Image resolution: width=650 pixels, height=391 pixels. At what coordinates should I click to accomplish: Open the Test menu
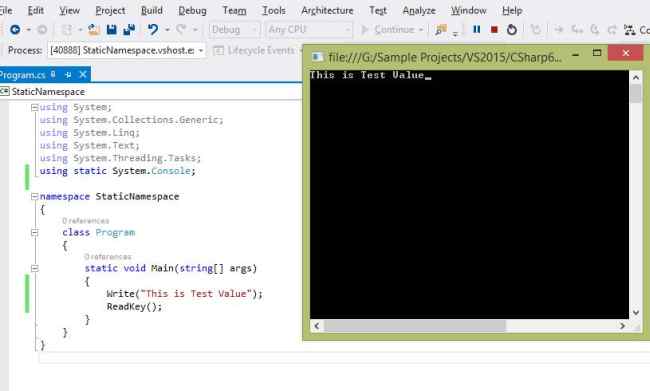coord(378,10)
